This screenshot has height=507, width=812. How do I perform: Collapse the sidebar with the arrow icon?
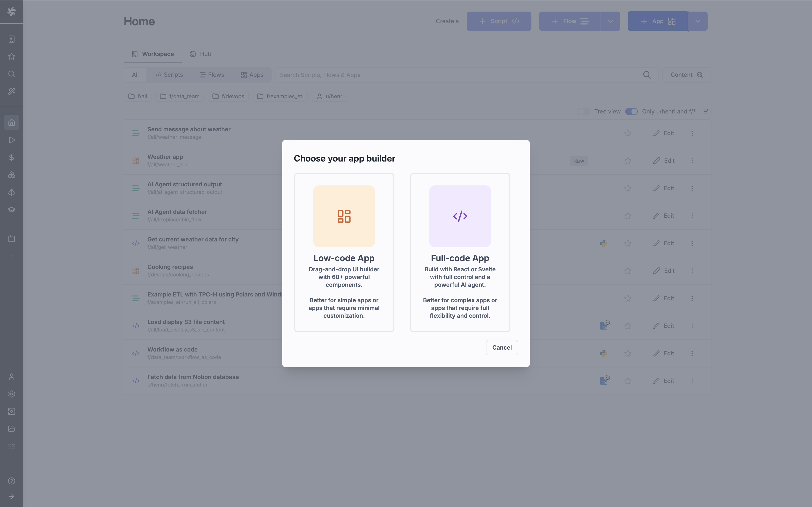coord(11,496)
